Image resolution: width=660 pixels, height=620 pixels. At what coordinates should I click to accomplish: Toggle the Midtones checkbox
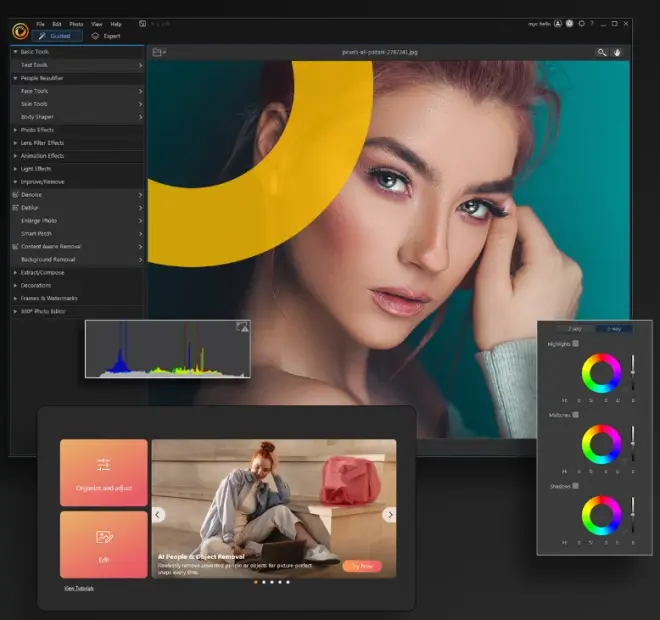tap(576, 414)
